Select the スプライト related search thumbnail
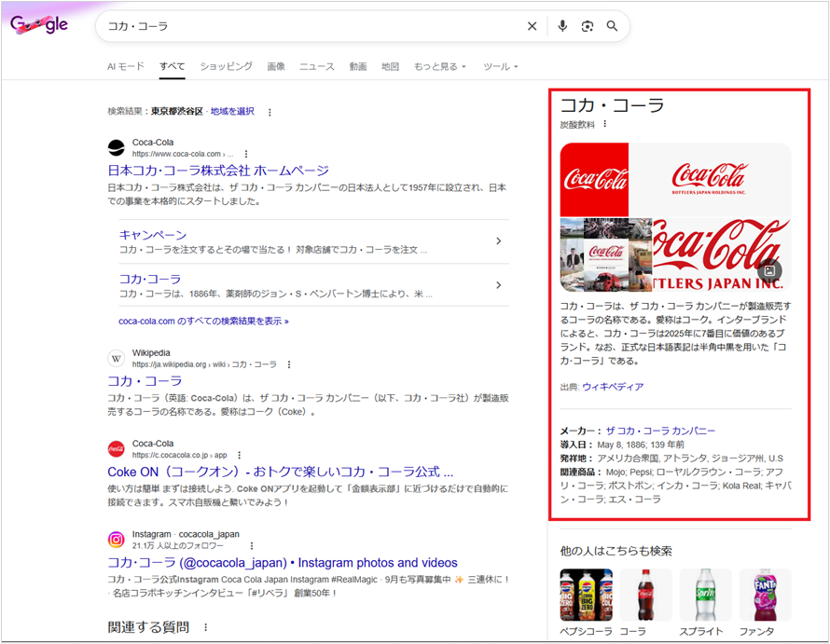This screenshot has width=830, height=644. click(x=705, y=596)
